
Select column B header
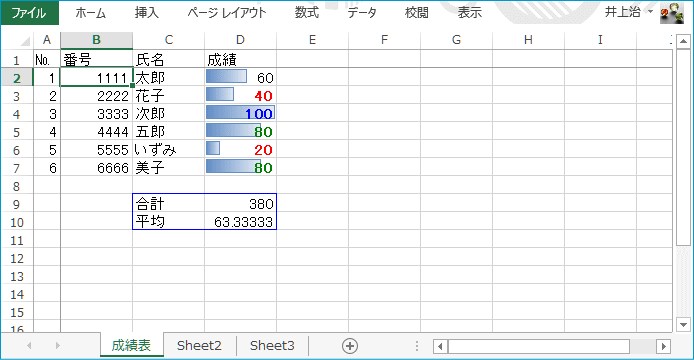(x=96, y=40)
